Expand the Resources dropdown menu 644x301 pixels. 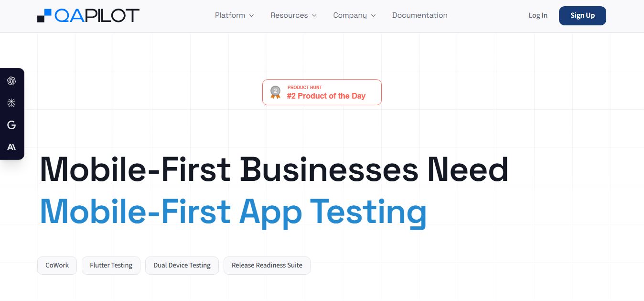click(293, 15)
